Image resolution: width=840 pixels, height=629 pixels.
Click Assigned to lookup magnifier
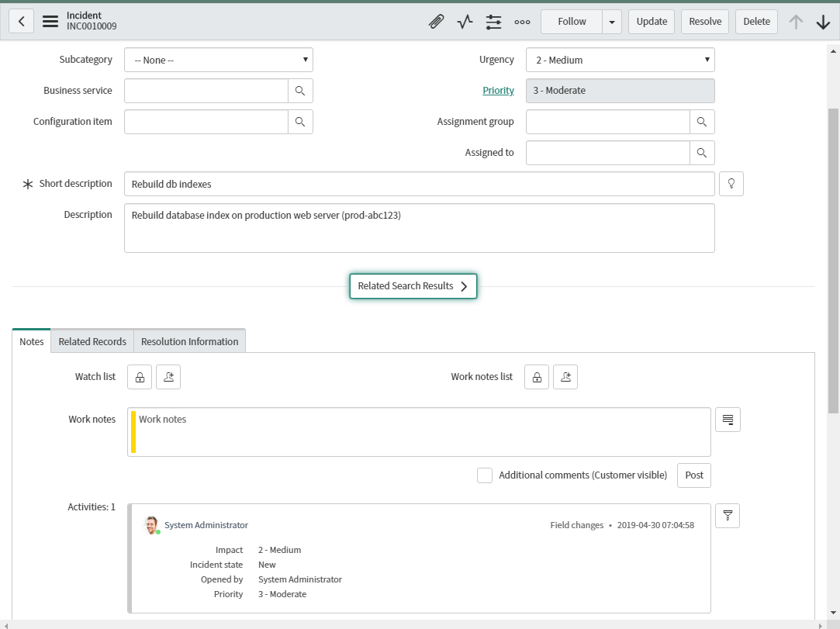[702, 153]
